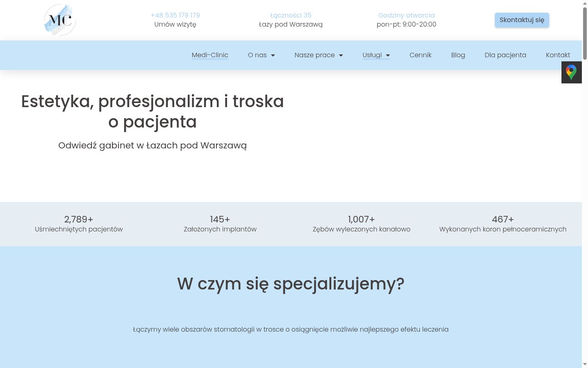
Task: Go to the Blog page
Action: tap(458, 55)
